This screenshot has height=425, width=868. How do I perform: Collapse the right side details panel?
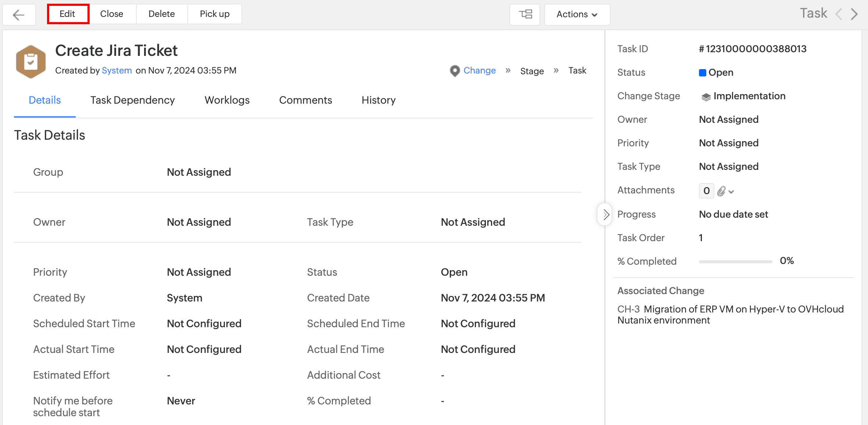click(x=605, y=214)
